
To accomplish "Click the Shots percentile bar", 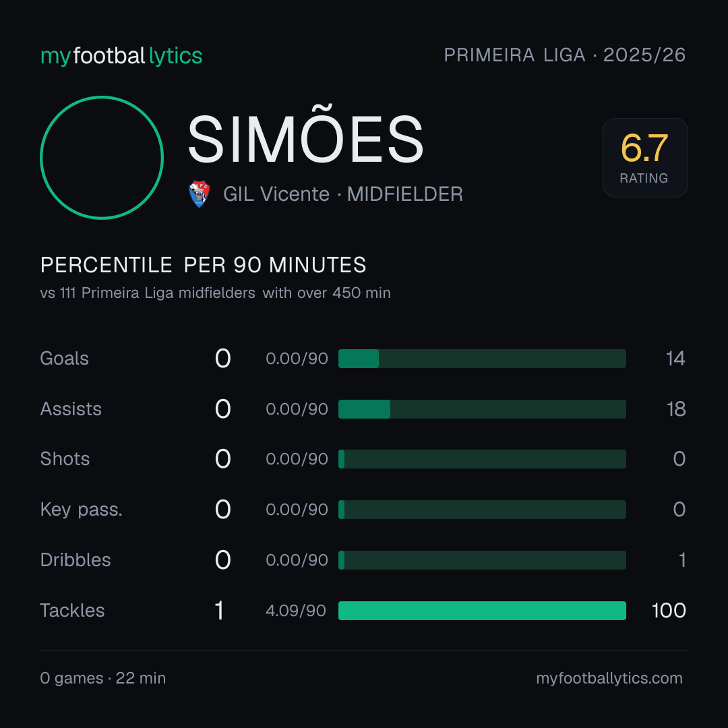I will [482, 459].
